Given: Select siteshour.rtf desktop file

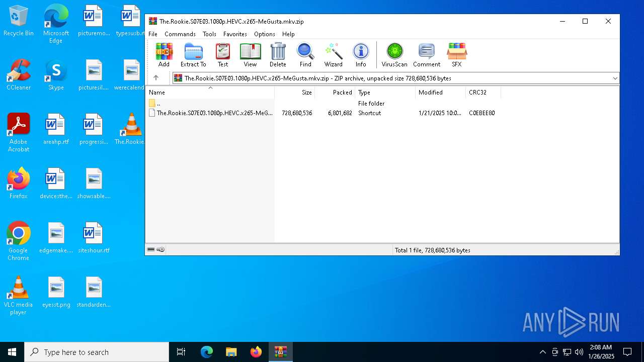Looking at the screenshot, I should (94, 238).
